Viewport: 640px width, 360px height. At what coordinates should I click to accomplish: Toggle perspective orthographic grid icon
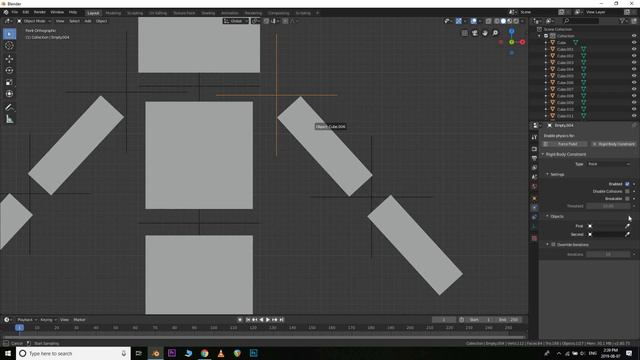(x=464, y=33)
